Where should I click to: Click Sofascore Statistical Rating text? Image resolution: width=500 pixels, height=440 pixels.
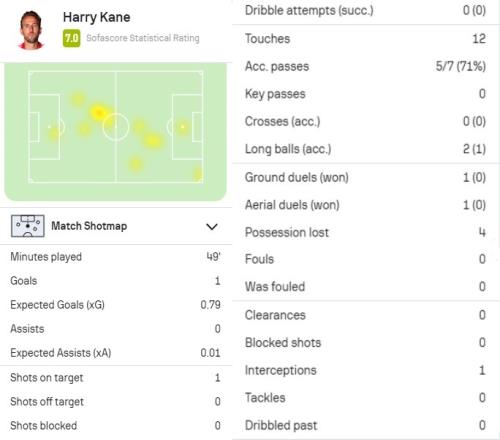click(143, 38)
